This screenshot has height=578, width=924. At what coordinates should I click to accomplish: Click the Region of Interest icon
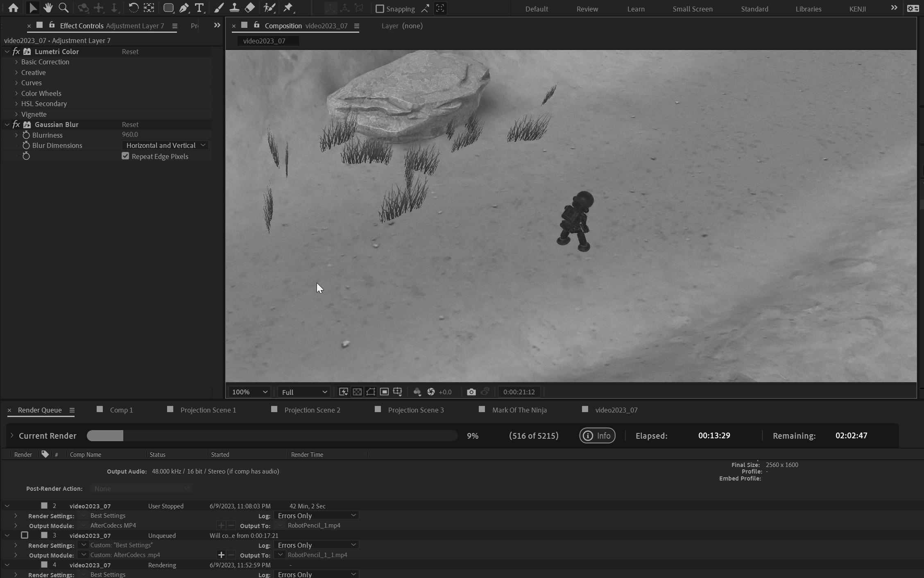coord(384,392)
